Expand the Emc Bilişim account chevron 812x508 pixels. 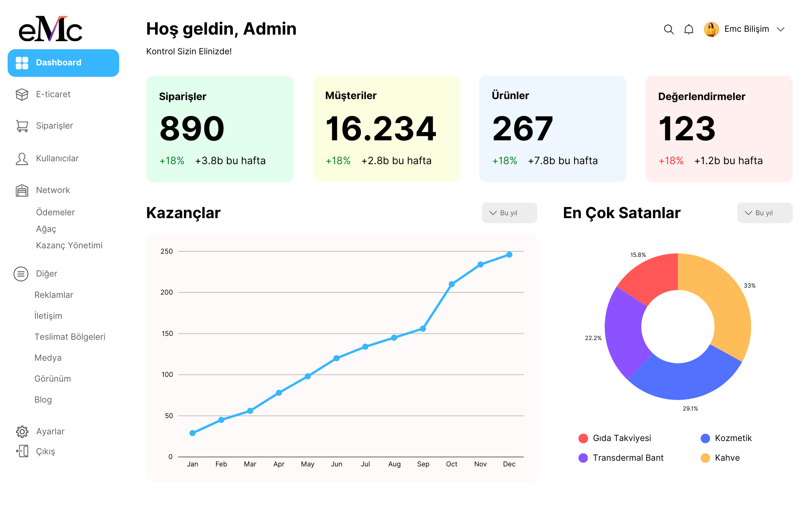[781, 30]
